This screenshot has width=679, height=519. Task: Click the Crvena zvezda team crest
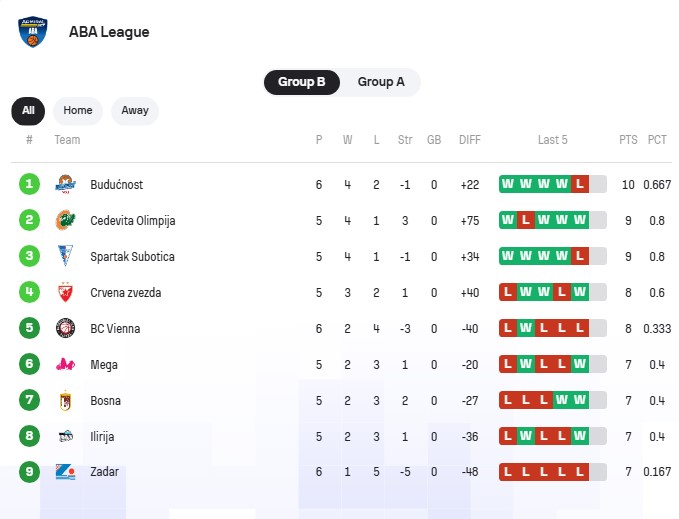coord(66,292)
